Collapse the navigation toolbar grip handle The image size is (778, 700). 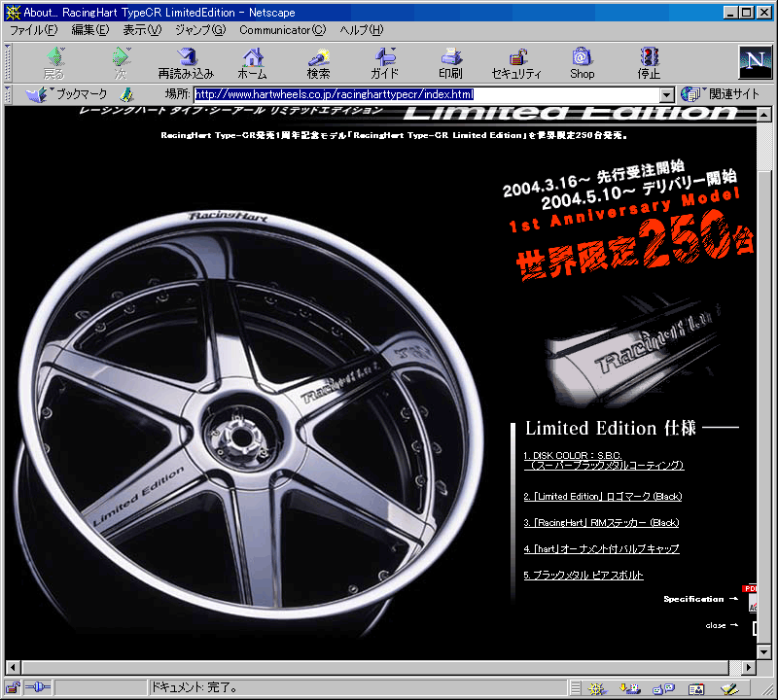[x=8, y=62]
